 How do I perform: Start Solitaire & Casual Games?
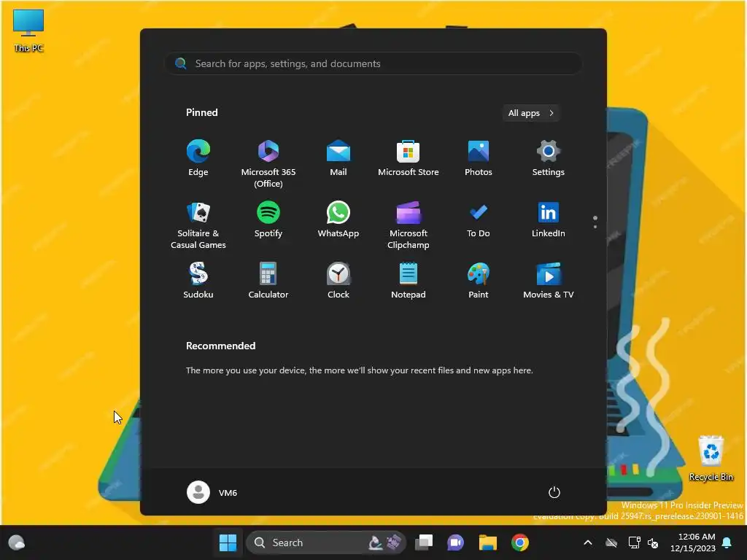pyautogui.click(x=198, y=225)
